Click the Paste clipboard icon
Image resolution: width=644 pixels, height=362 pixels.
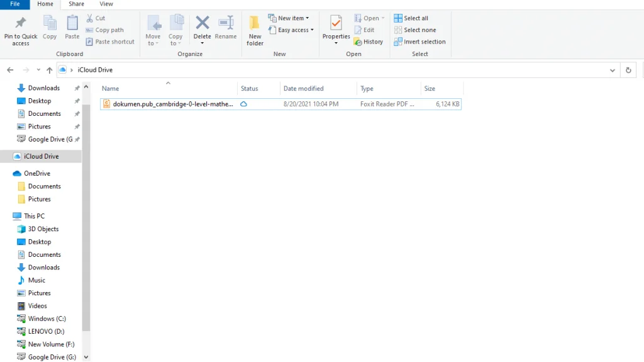(72, 23)
